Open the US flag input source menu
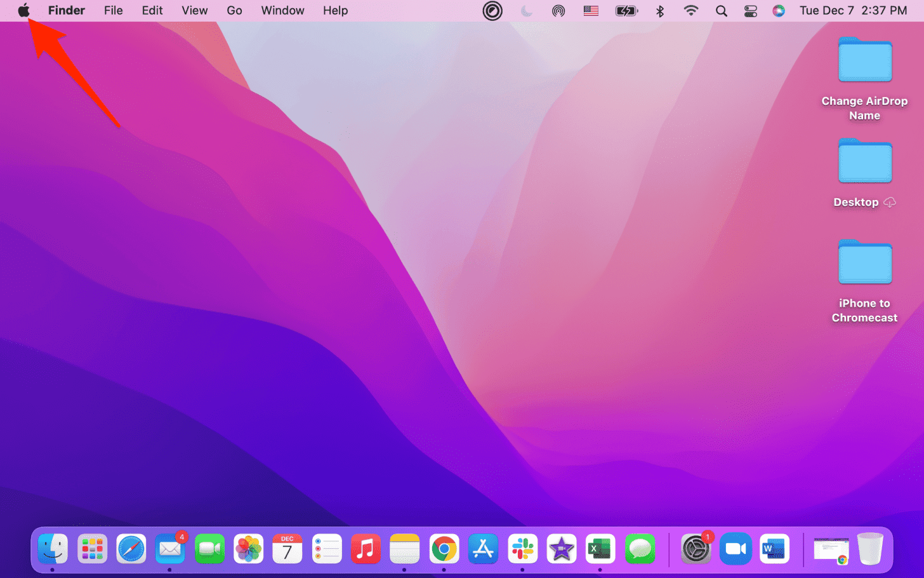This screenshot has width=924, height=578. tap(591, 11)
